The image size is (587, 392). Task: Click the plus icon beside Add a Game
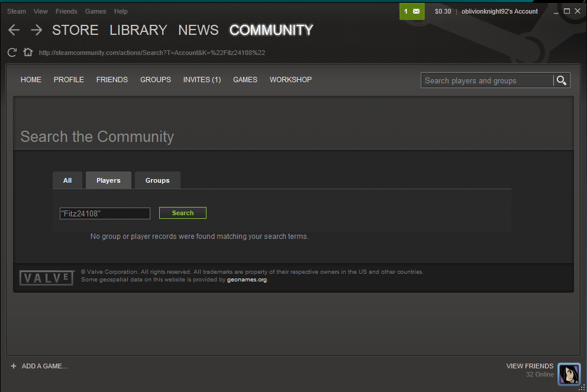14,366
